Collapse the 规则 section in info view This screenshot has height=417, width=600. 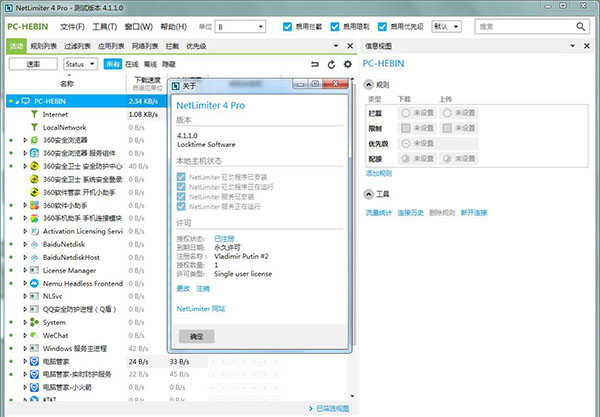(368, 85)
